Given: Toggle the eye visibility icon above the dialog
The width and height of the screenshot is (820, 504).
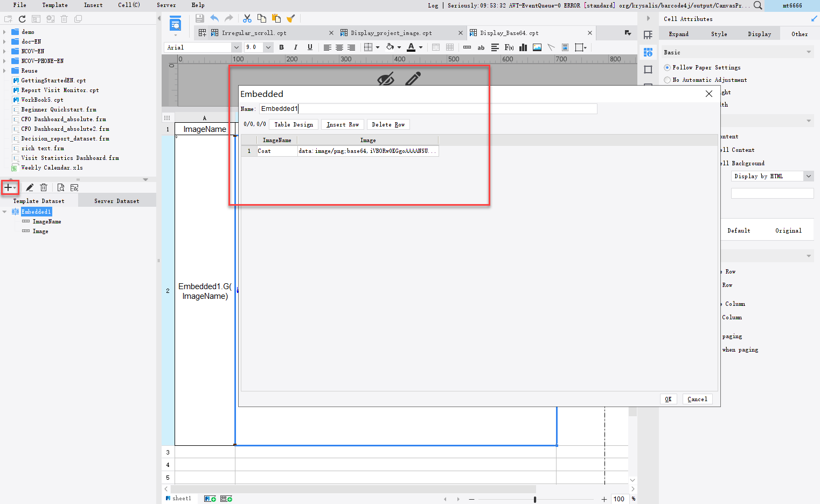Looking at the screenshot, I should pos(386,79).
